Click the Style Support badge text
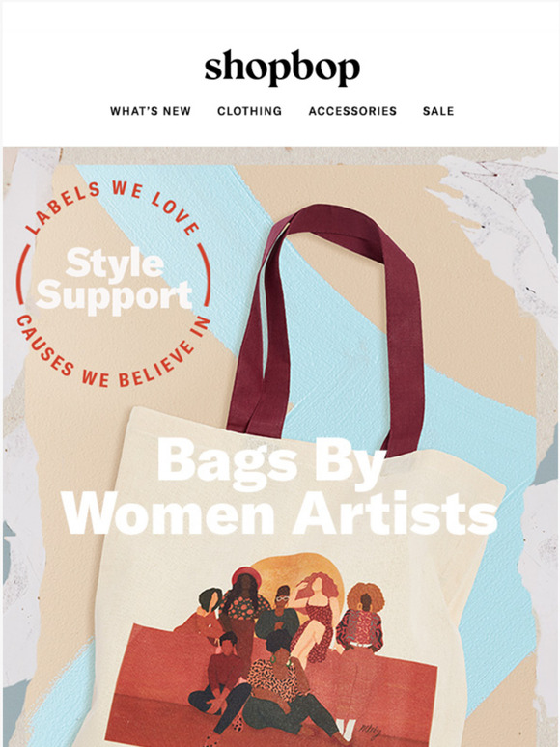This screenshot has height=747, width=560. (114, 281)
